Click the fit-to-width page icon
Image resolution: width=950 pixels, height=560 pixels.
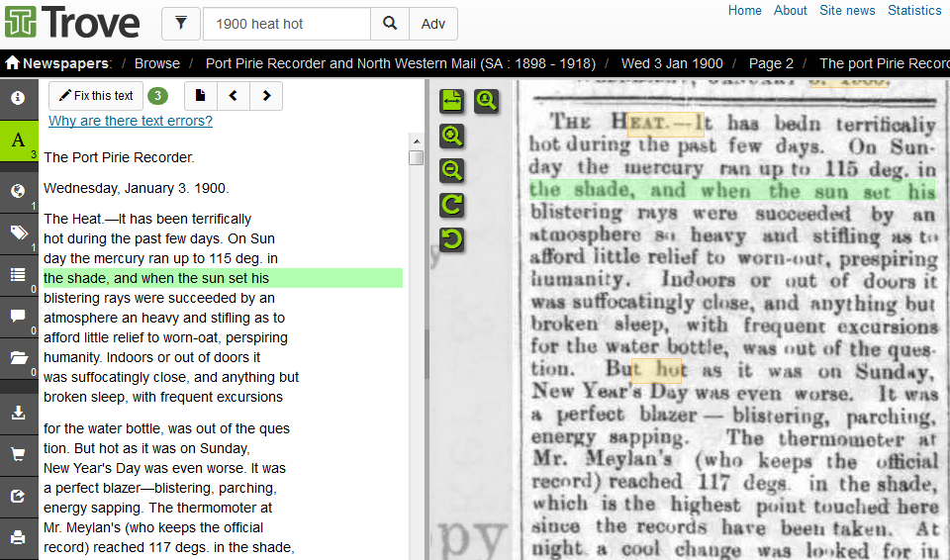pos(451,100)
